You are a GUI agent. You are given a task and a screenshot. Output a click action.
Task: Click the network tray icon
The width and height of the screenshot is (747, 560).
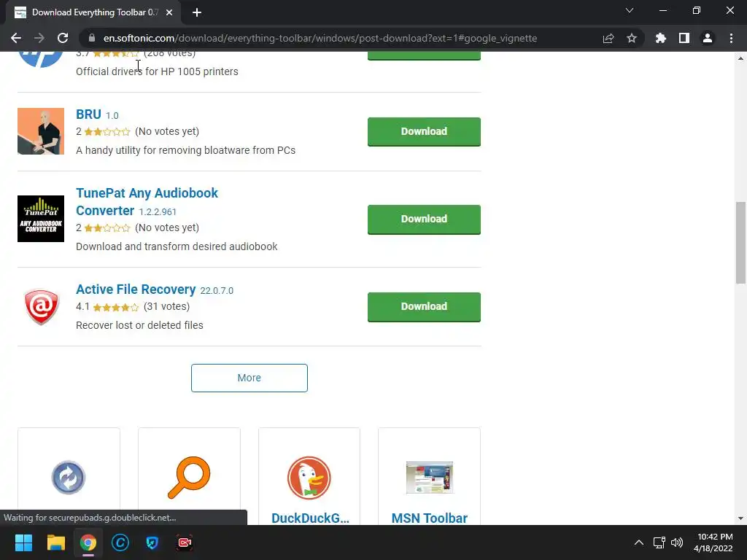click(659, 542)
